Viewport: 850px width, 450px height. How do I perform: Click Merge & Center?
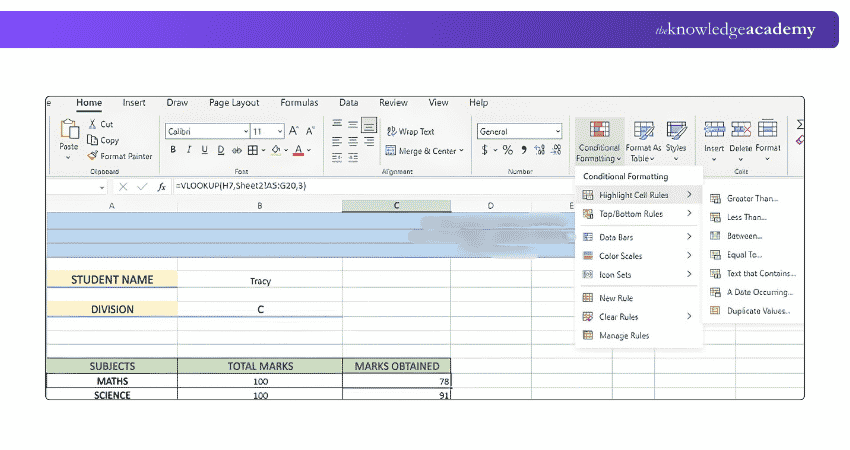click(x=424, y=151)
